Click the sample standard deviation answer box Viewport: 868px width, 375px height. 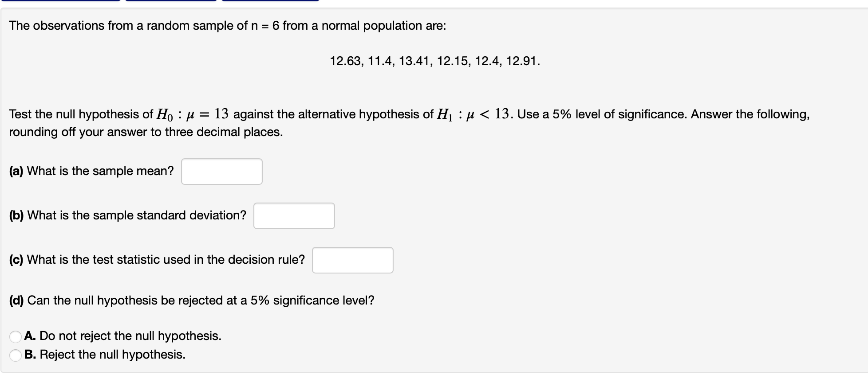(294, 216)
